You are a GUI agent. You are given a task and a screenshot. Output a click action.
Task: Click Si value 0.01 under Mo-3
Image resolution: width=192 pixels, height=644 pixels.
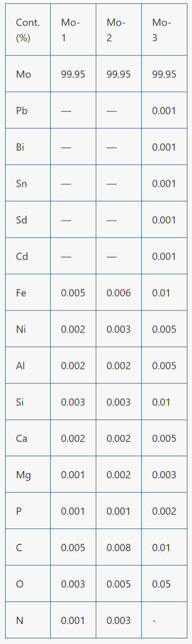[161, 402]
